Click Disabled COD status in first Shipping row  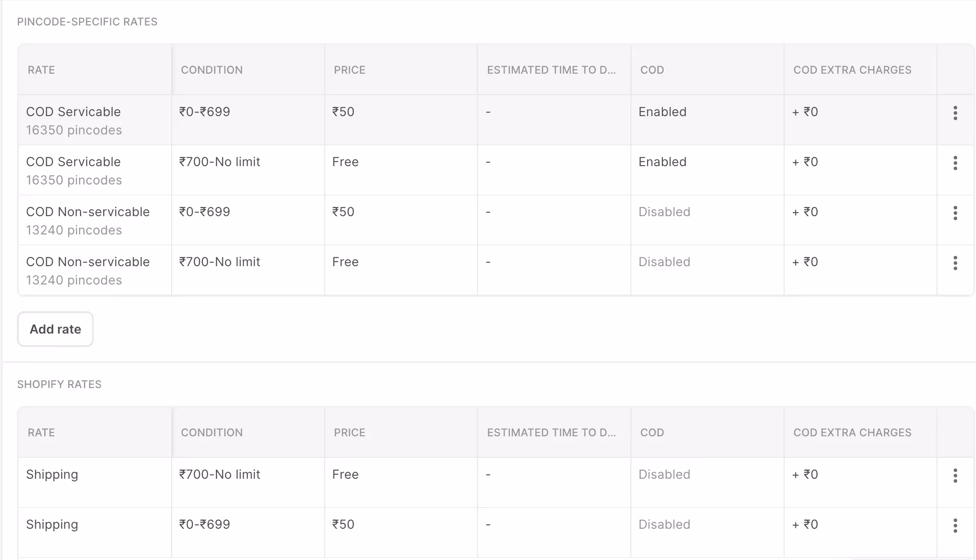[664, 474]
